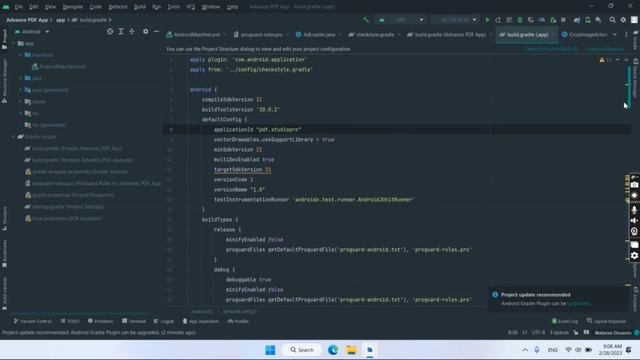This screenshot has height=360, width=640.
Task: Open the Device Manager phone icon in toolbar
Action: (x=588, y=20)
